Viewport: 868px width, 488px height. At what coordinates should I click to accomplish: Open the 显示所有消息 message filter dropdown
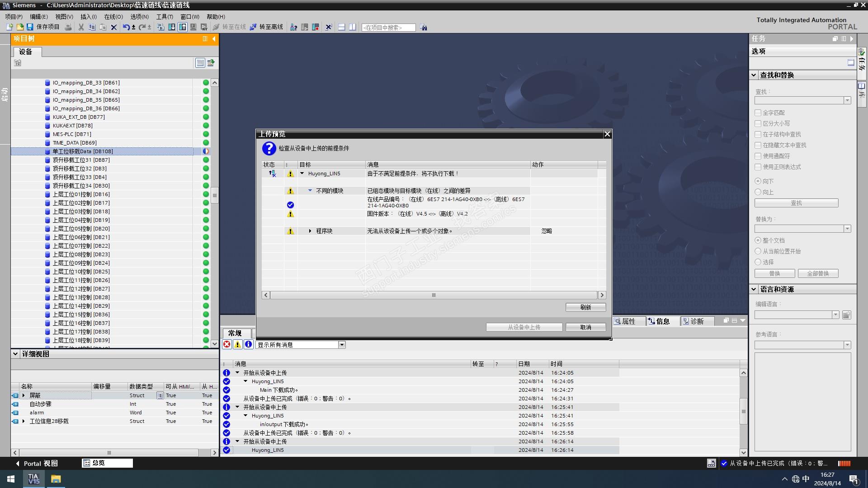(342, 345)
